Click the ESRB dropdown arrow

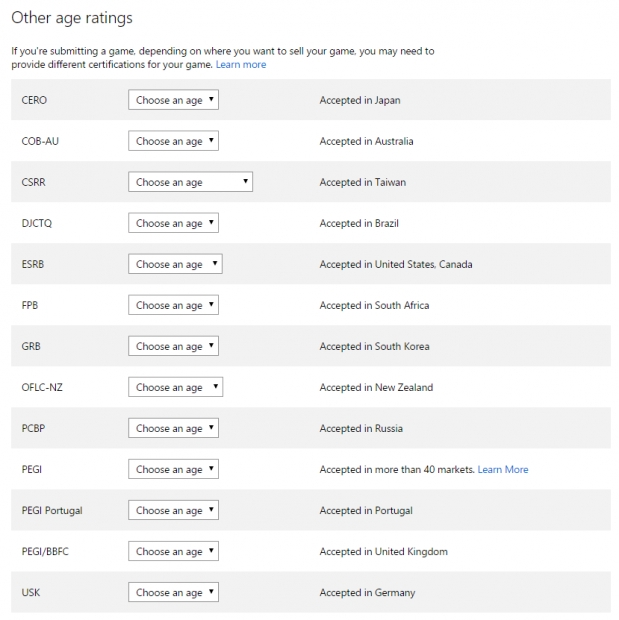[x=215, y=263]
